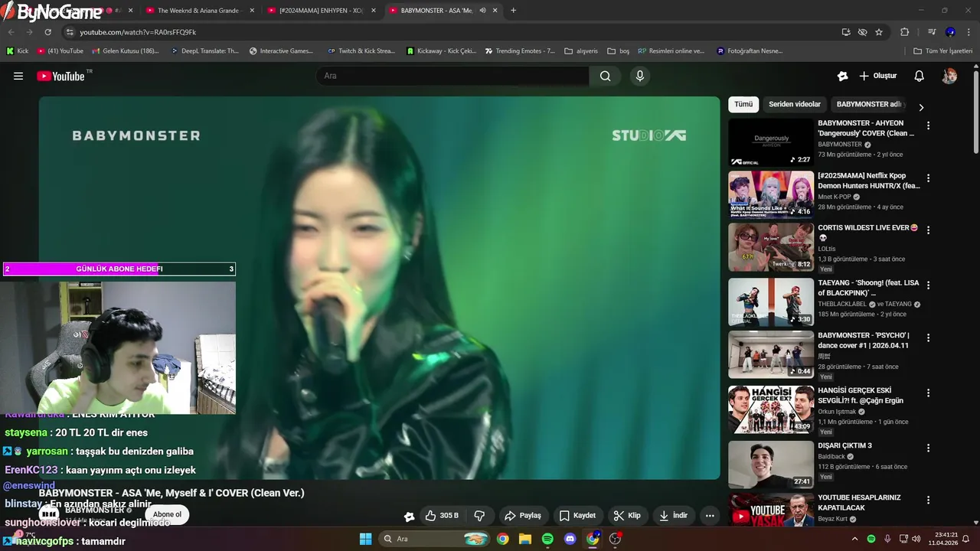Open options for DIŞARI ÇIKTIM 3 video
The height and width of the screenshot is (551, 980).
(928, 448)
